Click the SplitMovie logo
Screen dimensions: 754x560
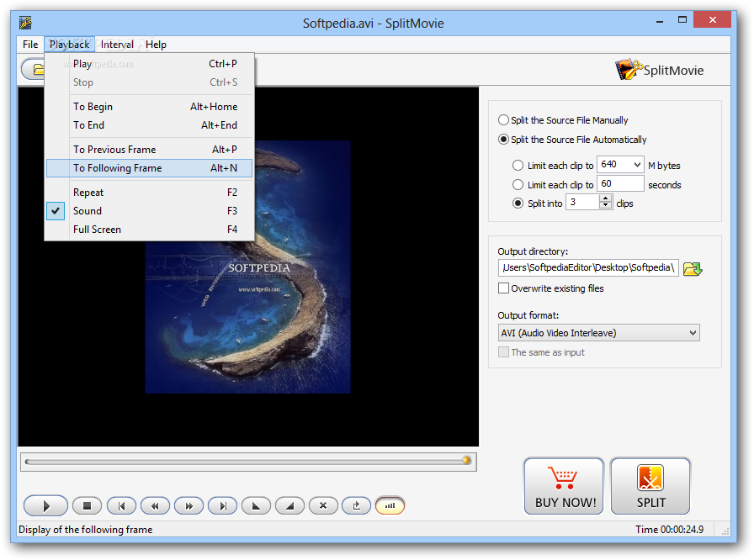(659, 70)
